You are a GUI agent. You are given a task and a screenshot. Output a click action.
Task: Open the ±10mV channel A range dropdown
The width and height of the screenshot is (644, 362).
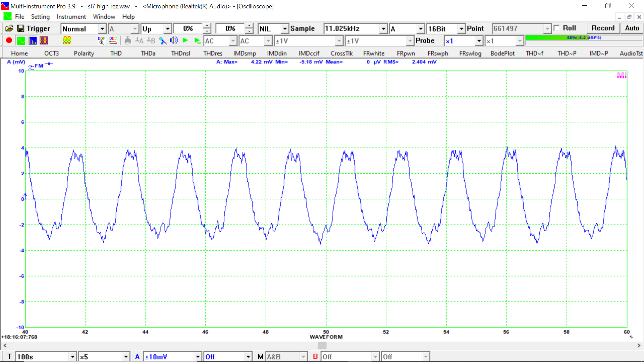coord(198,357)
